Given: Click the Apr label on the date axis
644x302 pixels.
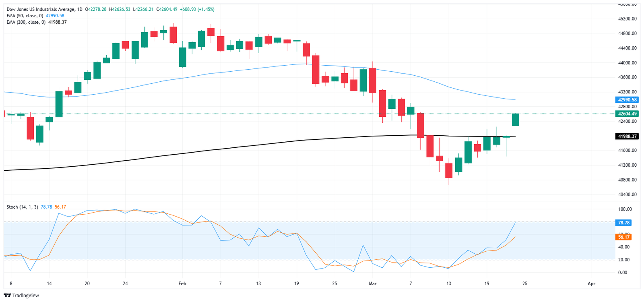Looking at the screenshot, I should [x=591, y=283].
